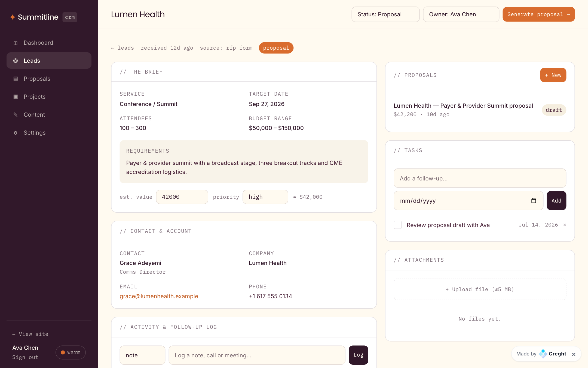
Task: Click the crm badge next to Summitline
Action: [x=70, y=17]
